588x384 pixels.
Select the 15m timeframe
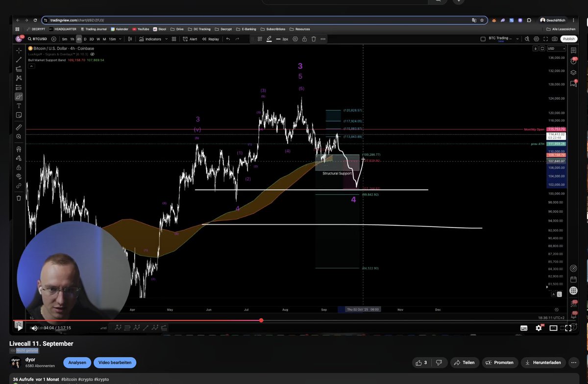112,39
